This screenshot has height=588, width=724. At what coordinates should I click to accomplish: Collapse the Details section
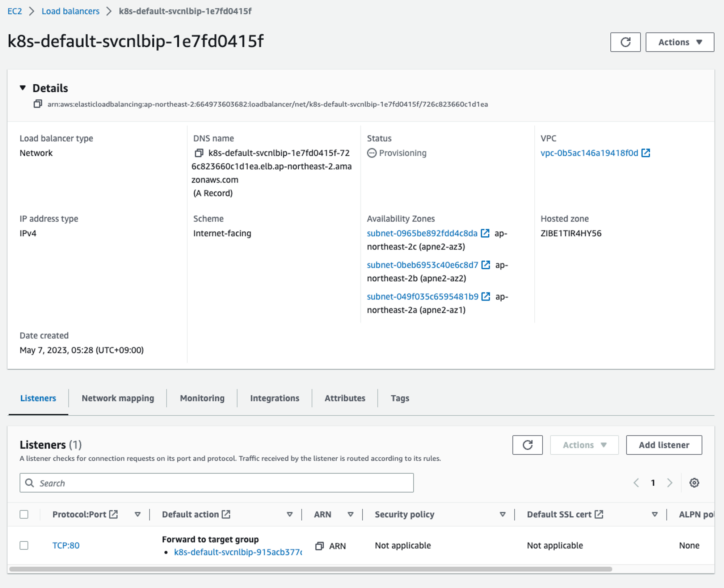point(23,88)
